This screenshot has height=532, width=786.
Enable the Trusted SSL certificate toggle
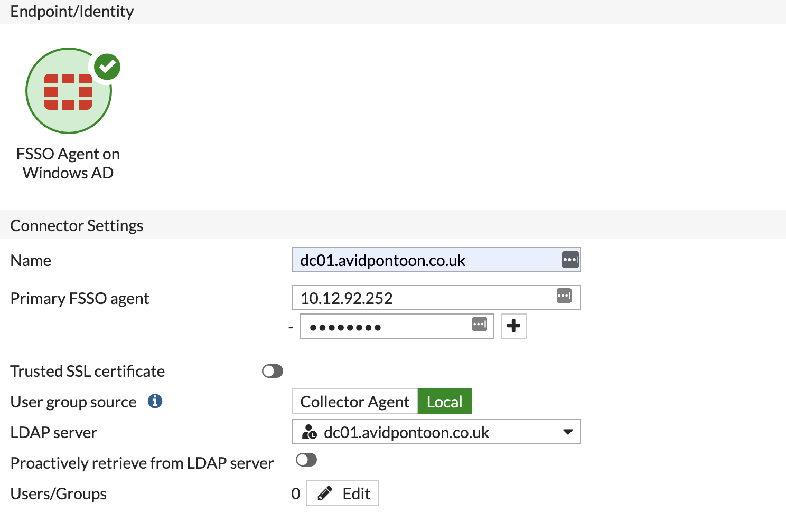pos(272,371)
